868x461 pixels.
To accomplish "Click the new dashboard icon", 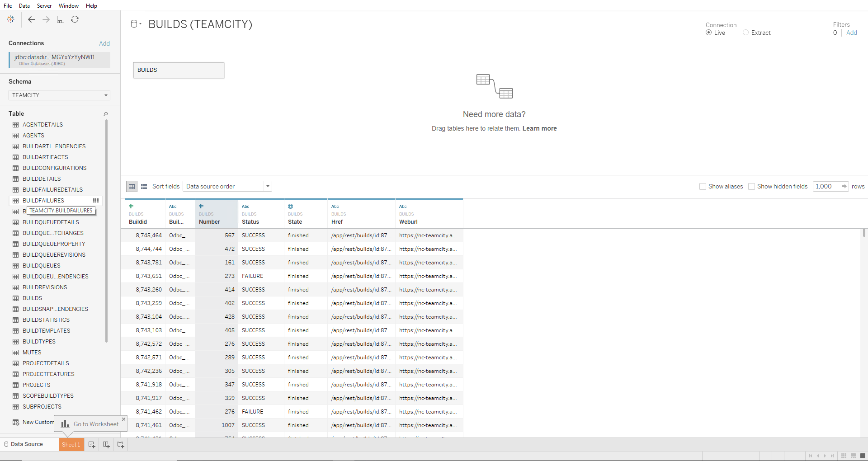I will 106,445.
